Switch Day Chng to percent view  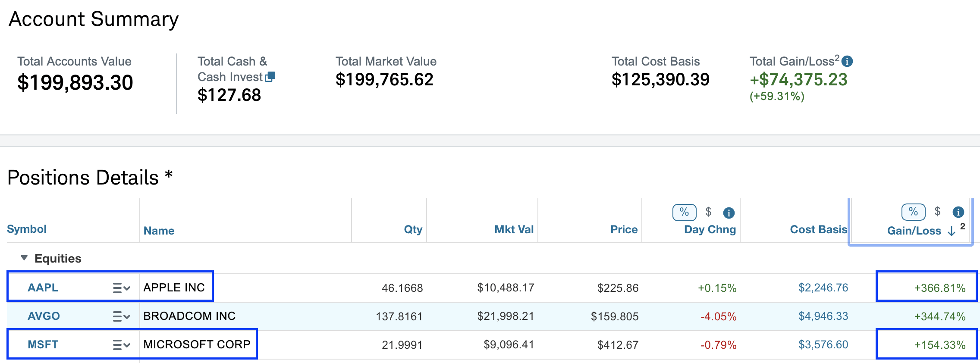tap(684, 212)
